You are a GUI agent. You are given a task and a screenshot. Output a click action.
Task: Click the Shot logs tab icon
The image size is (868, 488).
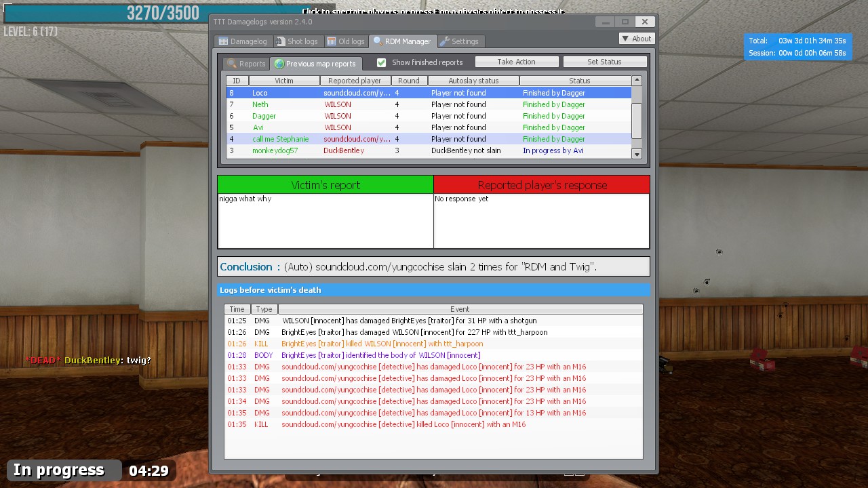point(280,41)
